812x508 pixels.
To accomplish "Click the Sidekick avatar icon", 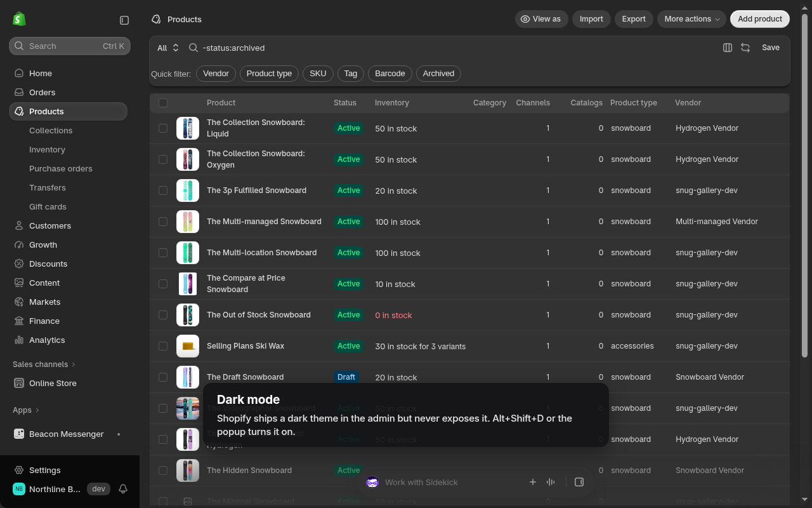I will coord(372,482).
